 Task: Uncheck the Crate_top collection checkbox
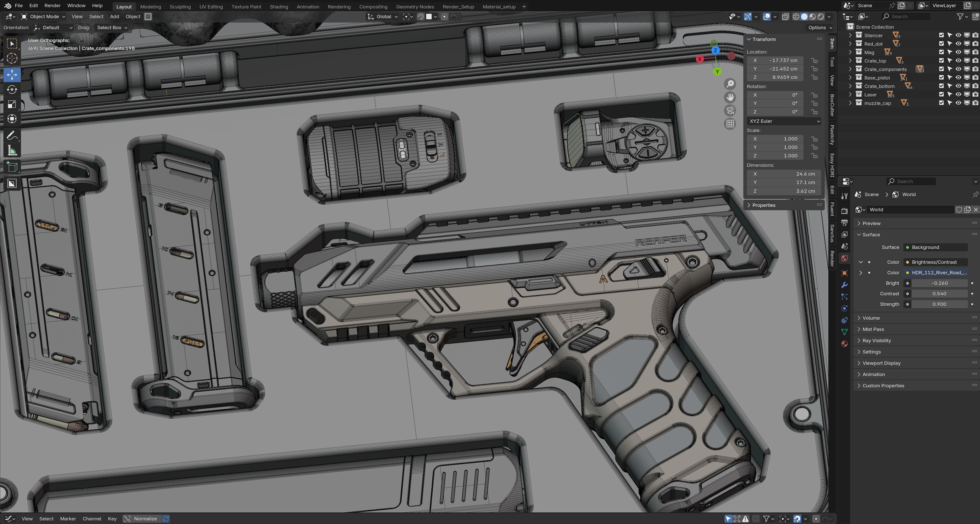click(x=942, y=61)
